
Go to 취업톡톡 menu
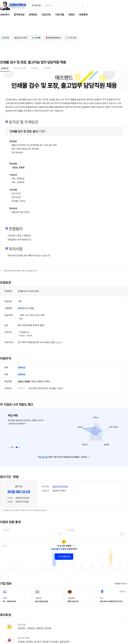point(83,15)
